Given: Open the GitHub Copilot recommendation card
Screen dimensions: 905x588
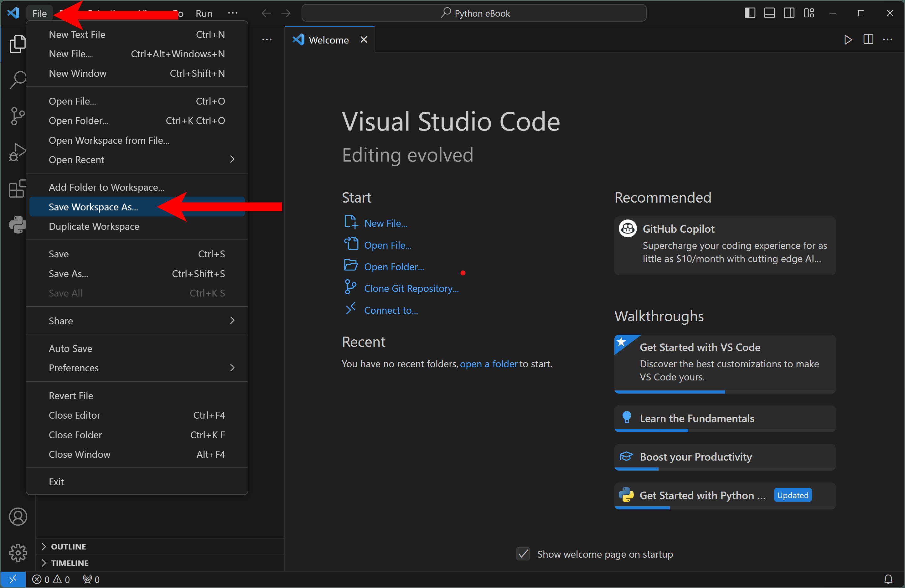Looking at the screenshot, I should [x=725, y=245].
